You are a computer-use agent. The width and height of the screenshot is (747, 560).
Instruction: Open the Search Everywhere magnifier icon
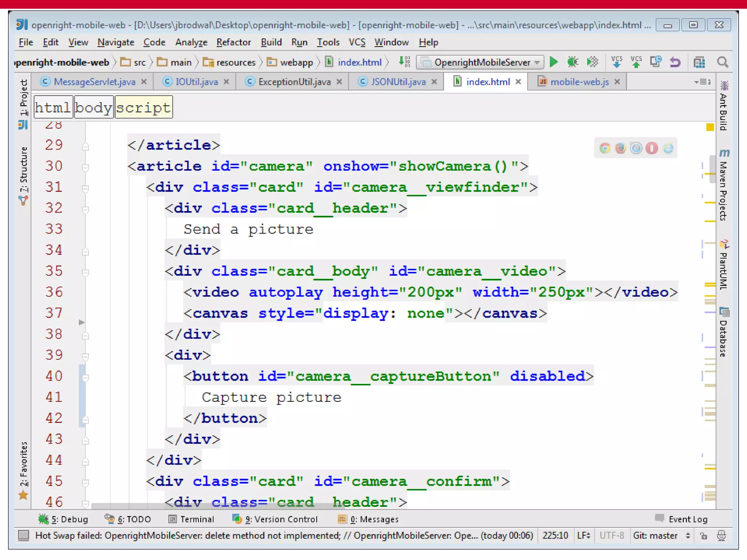[723, 62]
